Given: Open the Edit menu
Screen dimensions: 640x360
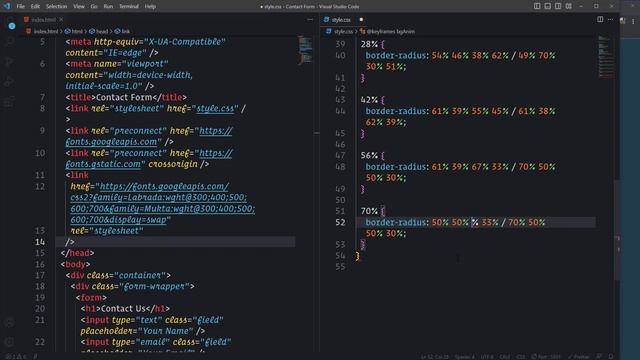Looking at the screenshot, I should (35, 7).
